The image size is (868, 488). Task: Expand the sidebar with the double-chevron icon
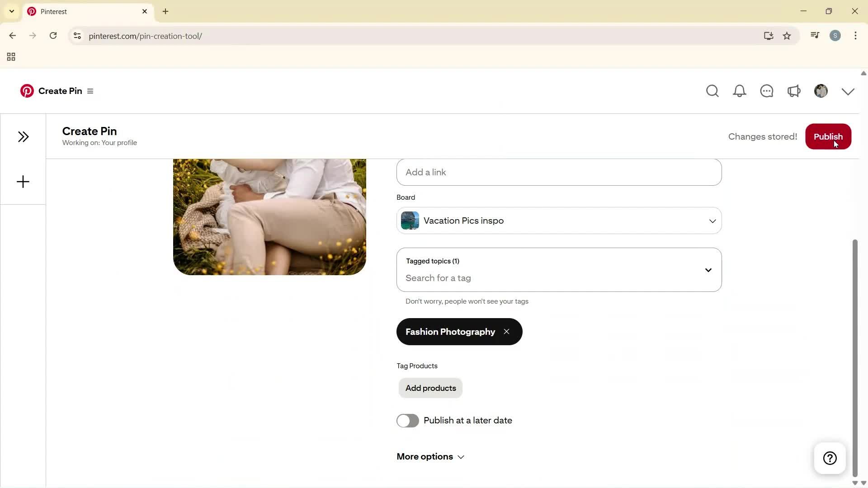pyautogui.click(x=24, y=136)
